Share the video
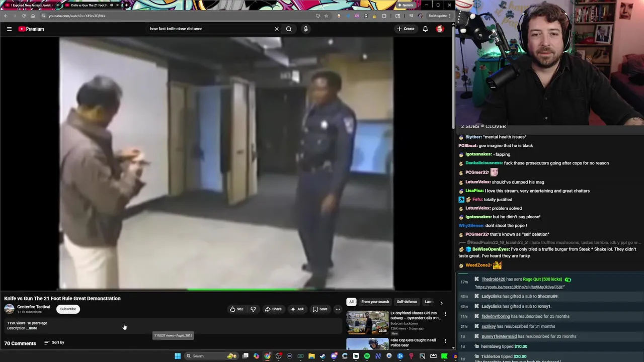The height and width of the screenshot is (362, 644). click(x=274, y=309)
